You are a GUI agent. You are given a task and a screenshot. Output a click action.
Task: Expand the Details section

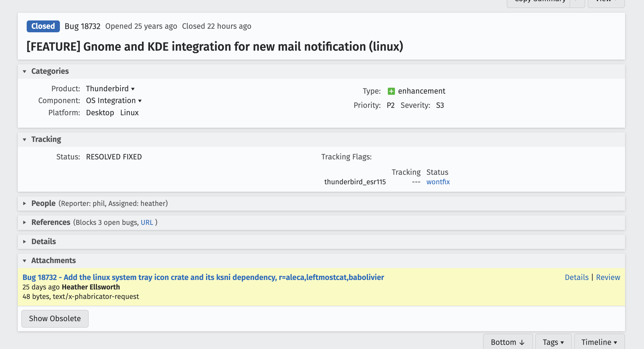[25, 242]
